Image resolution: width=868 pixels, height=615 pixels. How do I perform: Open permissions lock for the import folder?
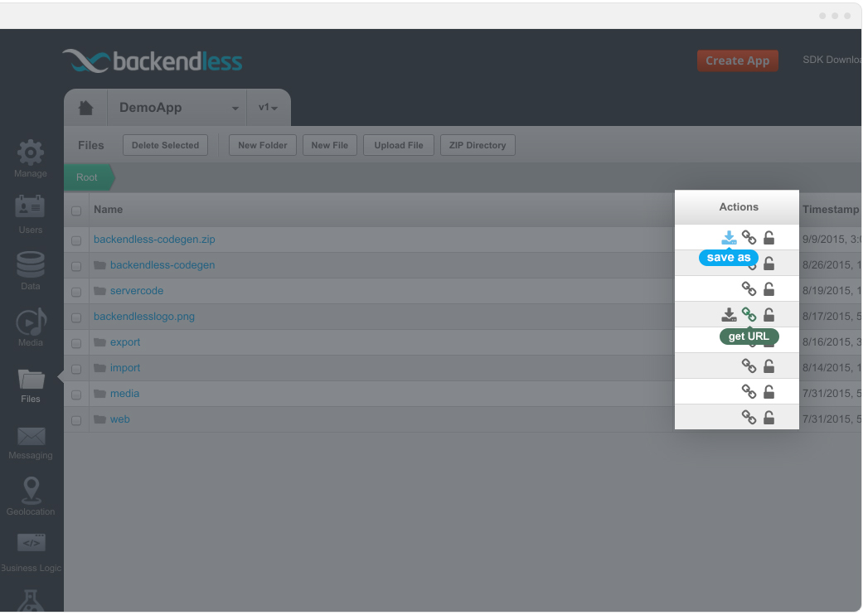769,366
